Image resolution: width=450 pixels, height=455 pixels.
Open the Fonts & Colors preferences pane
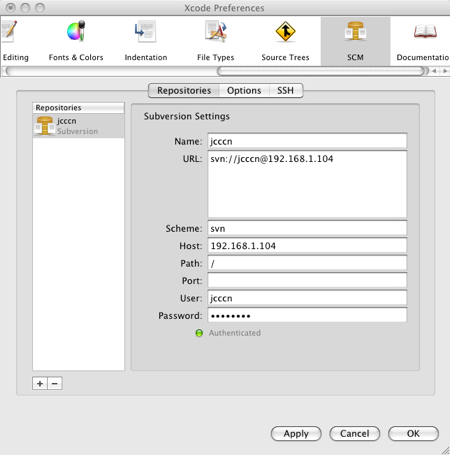[x=76, y=41]
